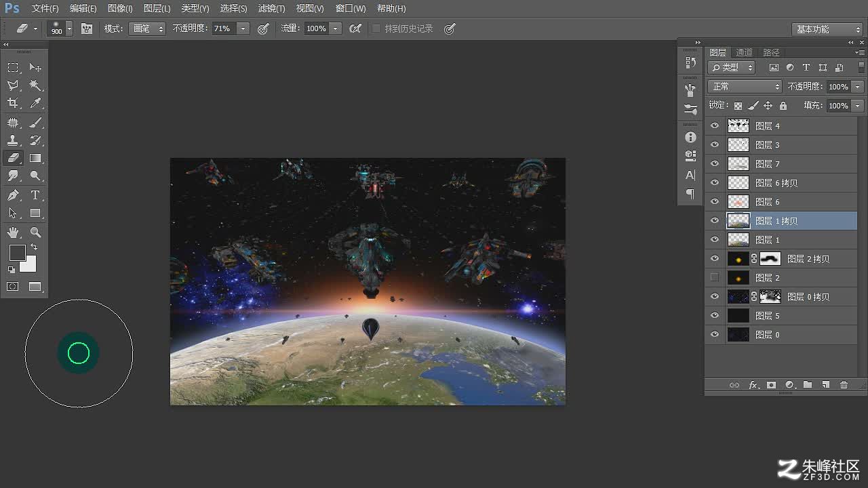Screen dimensions: 868x488
Task: Swap foreground and background colors
Action: click(34, 247)
